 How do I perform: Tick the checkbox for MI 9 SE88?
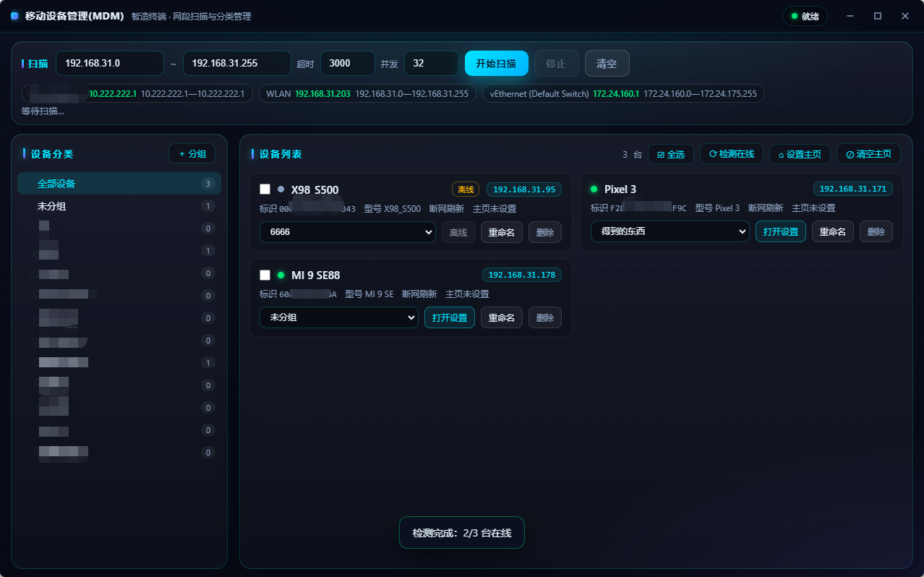coord(265,275)
